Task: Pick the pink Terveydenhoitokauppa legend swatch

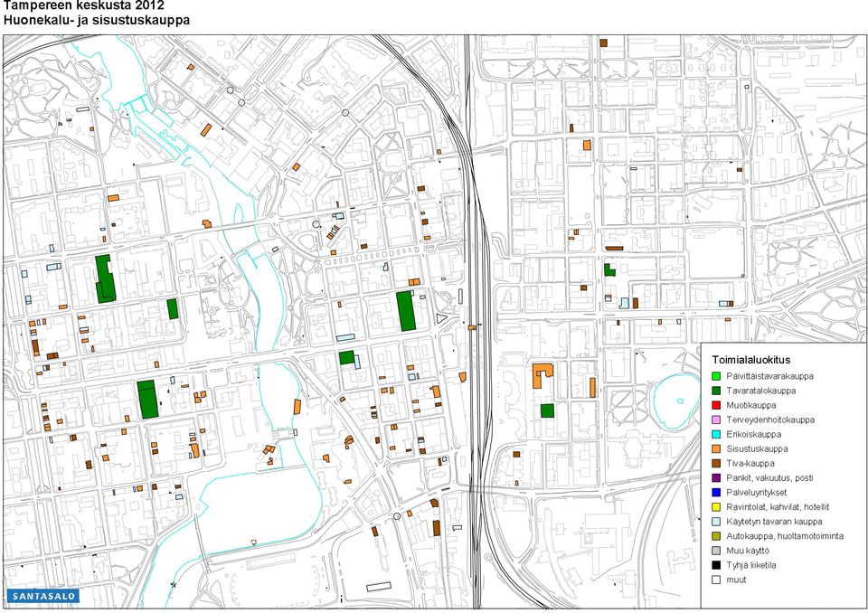Action: click(x=716, y=420)
